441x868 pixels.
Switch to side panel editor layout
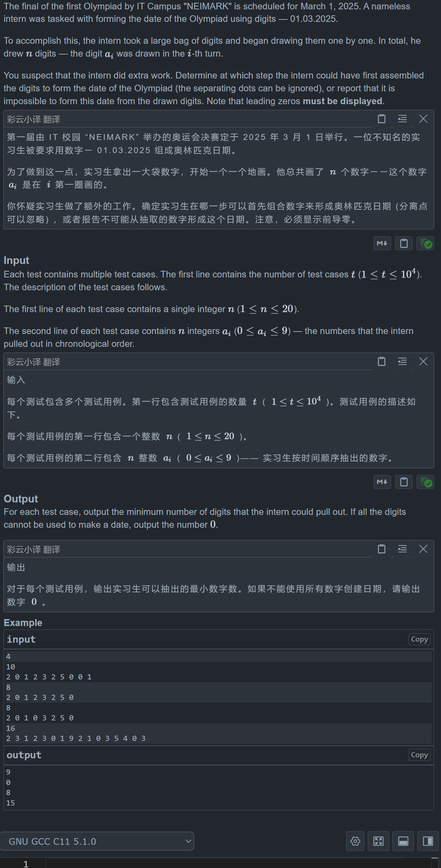(x=428, y=841)
